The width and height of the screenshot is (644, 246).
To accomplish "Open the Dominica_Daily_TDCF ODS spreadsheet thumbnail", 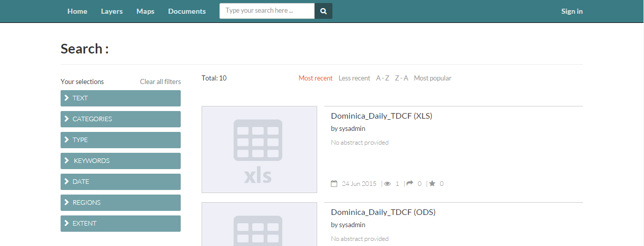I will tap(259, 224).
